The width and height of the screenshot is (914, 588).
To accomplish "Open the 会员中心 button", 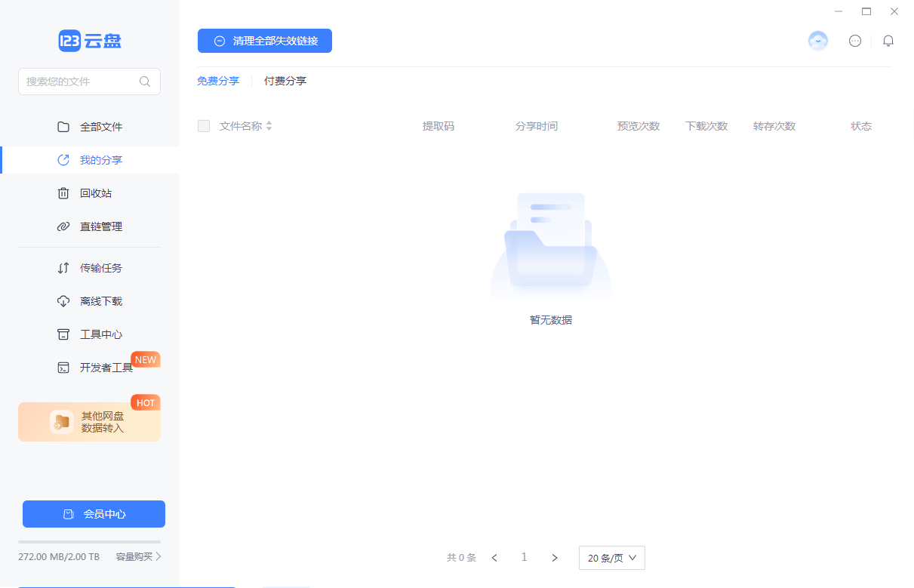I will tap(94, 514).
